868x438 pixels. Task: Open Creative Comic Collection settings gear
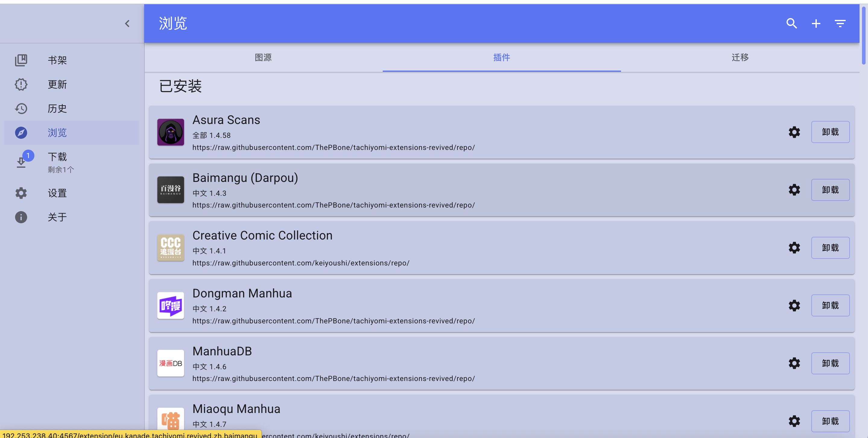click(x=794, y=248)
